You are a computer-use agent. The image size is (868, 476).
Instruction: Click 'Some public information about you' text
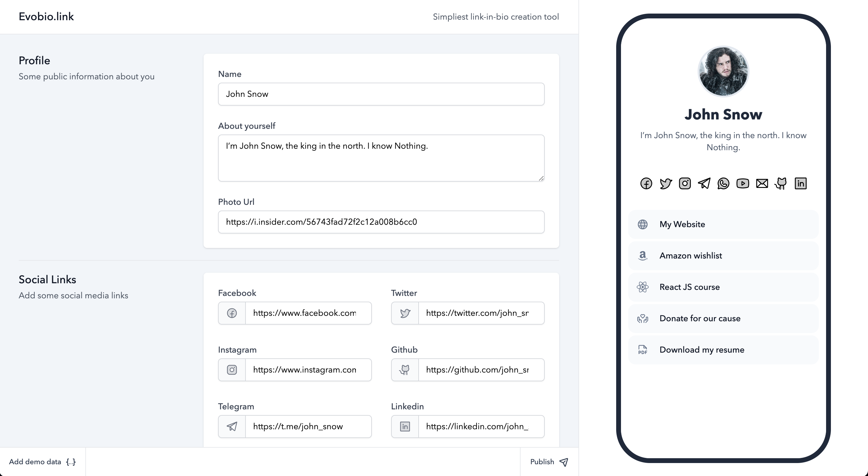87,77
